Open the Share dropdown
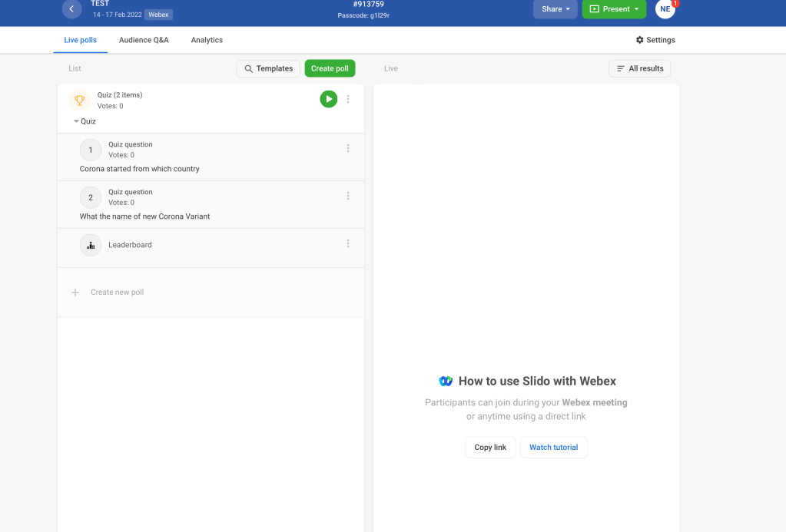Viewport: 786px width, 532px height. [556, 9]
